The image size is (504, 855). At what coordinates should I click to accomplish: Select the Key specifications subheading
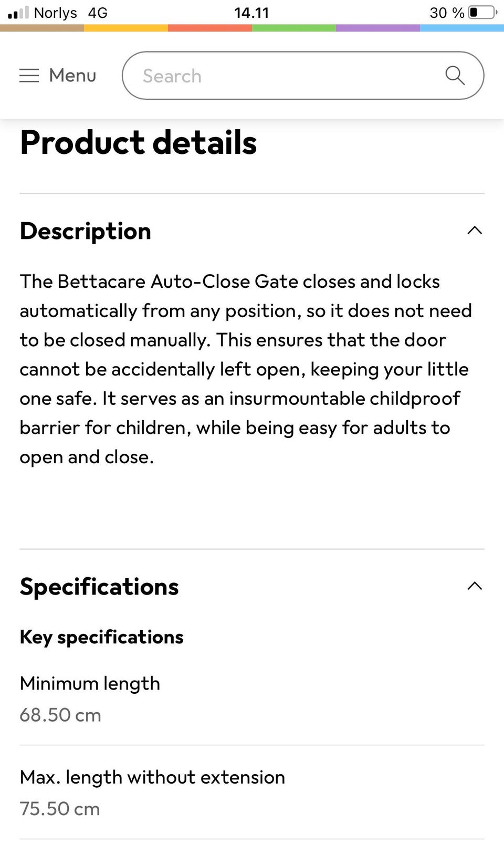pyautogui.click(x=101, y=637)
